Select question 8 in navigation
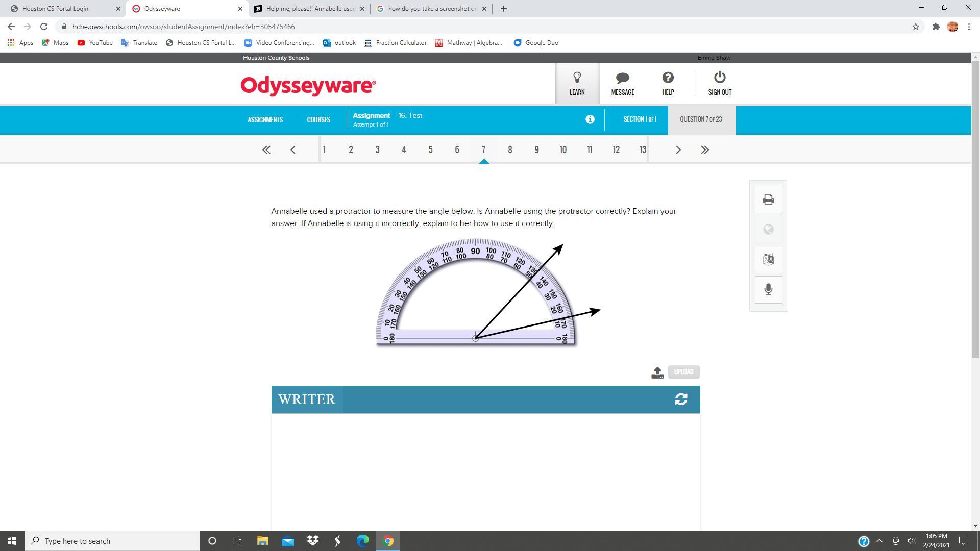This screenshot has height=551, width=980. pos(509,150)
